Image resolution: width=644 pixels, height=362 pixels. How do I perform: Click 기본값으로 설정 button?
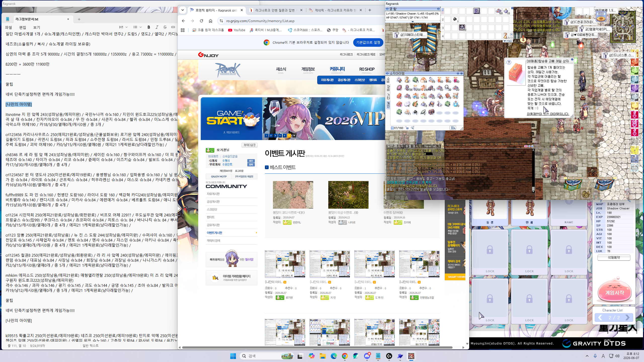368,42
